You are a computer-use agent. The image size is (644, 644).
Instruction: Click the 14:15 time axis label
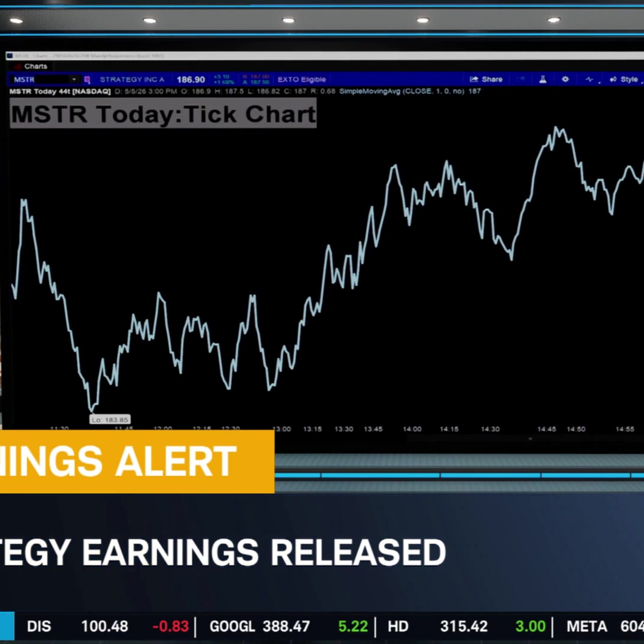pos(449,429)
